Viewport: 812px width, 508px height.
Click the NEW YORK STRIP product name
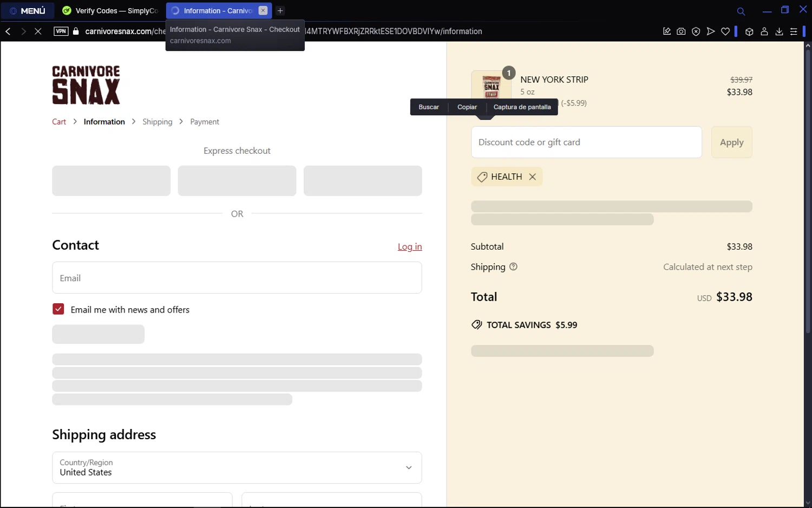click(x=554, y=80)
